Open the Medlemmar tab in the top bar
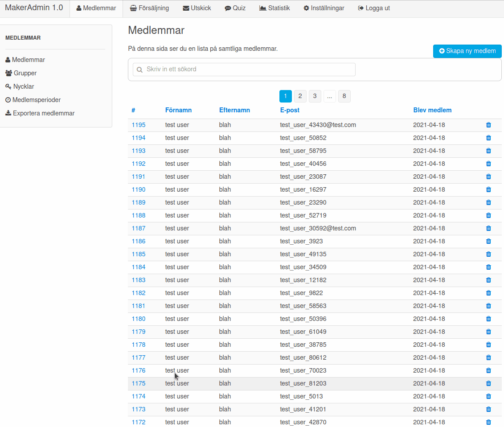Screen dimensions: 504x427 (96, 8)
